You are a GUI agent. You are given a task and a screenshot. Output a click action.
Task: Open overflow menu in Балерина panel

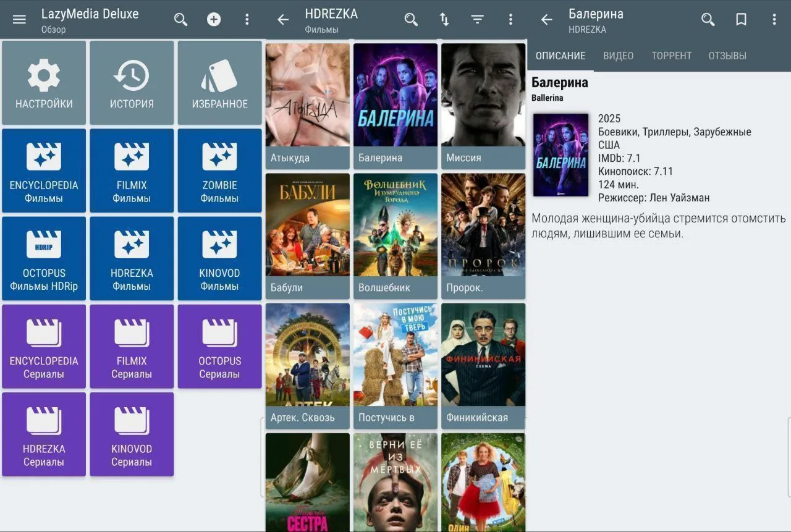click(x=774, y=19)
